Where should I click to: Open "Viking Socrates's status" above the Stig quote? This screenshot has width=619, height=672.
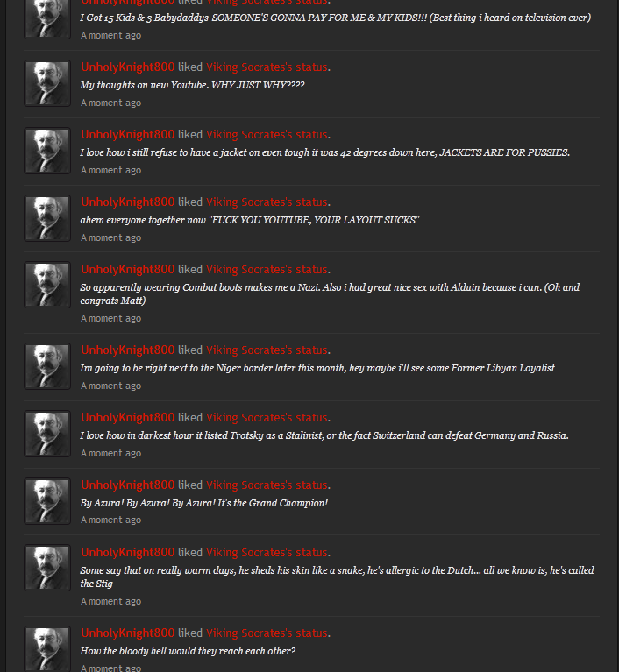pyautogui.click(x=267, y=553)
